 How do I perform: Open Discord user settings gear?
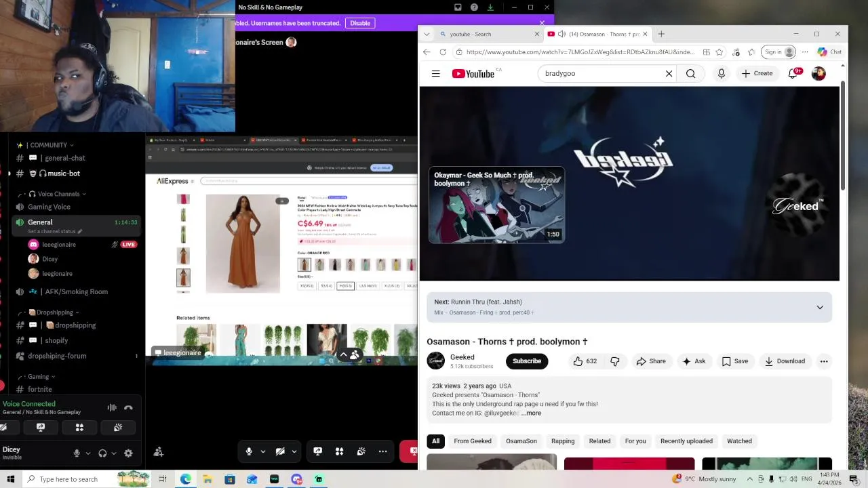coord(128,453)
